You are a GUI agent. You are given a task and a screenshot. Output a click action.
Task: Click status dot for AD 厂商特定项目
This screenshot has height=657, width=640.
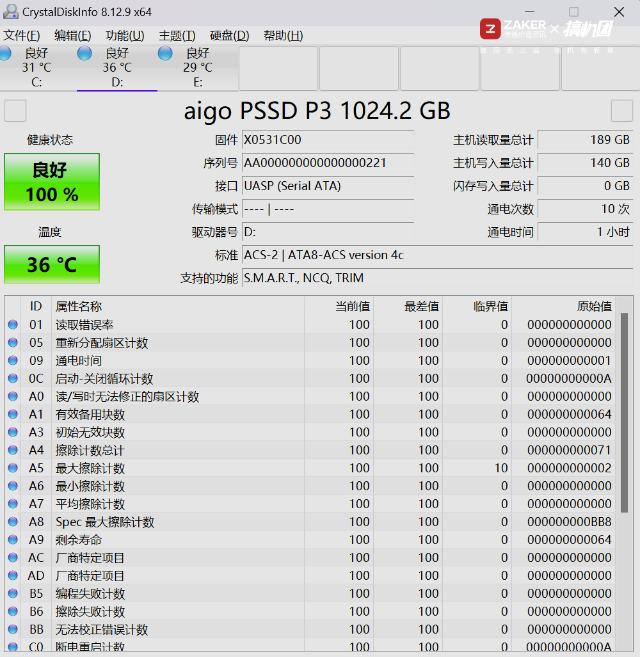[x=13, y=576]
